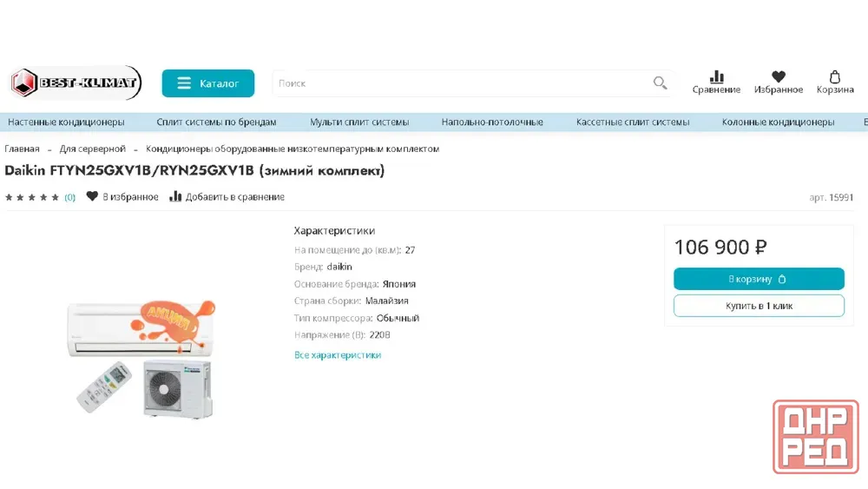
Task: Open the (0) reviews count link
Action: click(x=69, y=197)
